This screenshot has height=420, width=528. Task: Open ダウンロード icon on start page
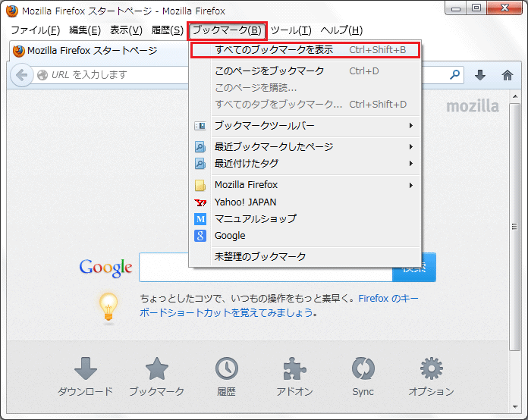pos(85,377)
